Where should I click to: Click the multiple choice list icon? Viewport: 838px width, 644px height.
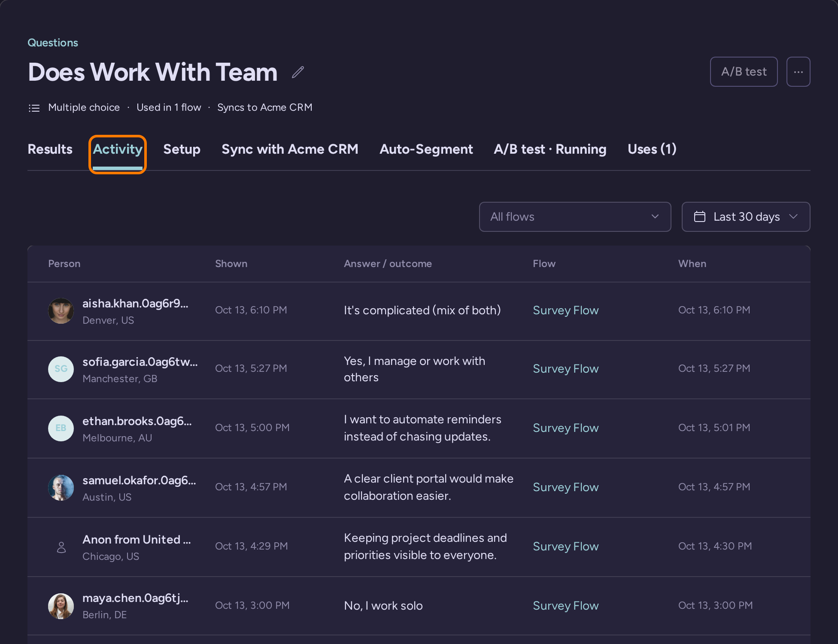click(34, 108)
